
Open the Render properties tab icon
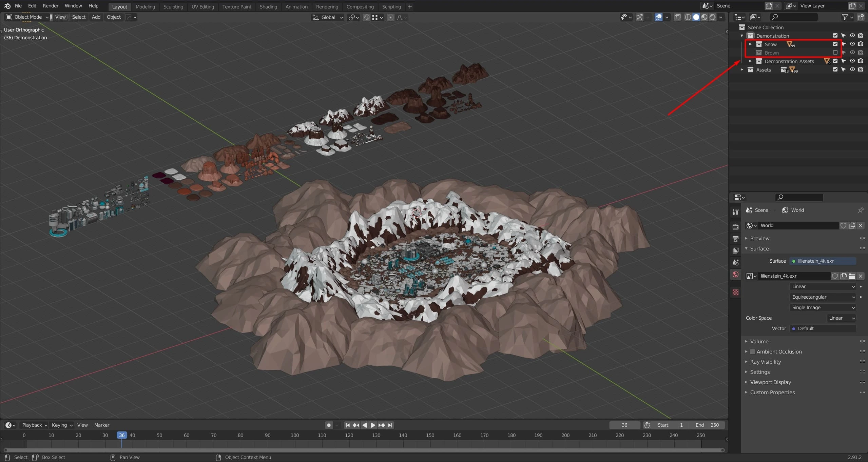click(735, 226)
